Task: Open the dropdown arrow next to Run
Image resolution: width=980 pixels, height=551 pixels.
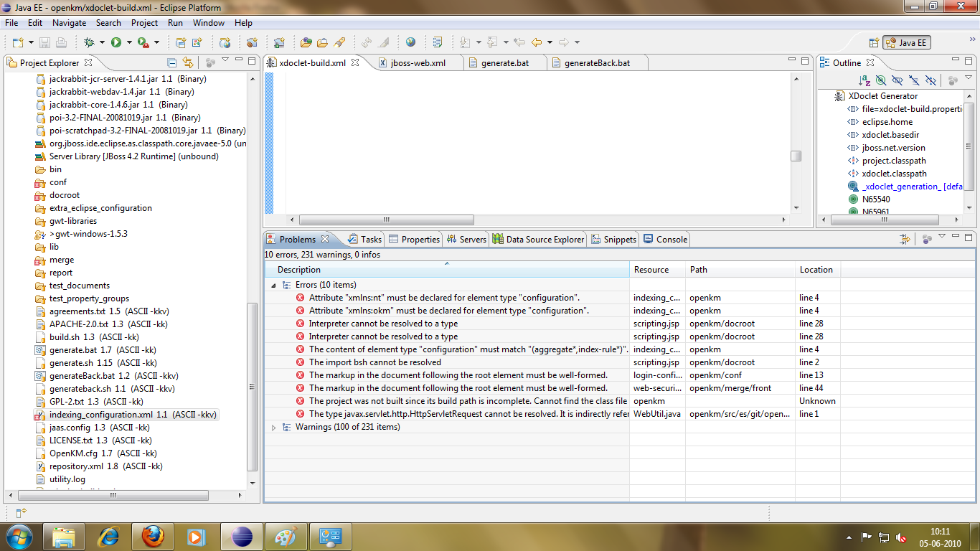Action: click(x=128, y=42)
